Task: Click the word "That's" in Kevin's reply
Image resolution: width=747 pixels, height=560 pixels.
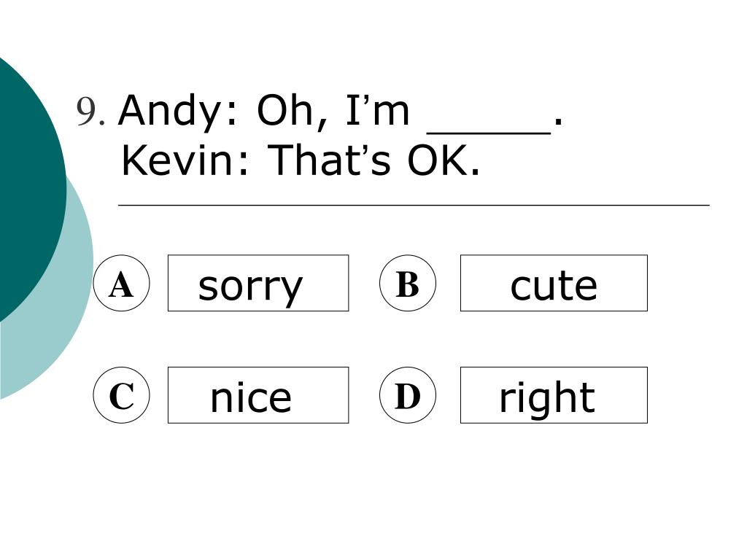Action: (x=329, y=160)
